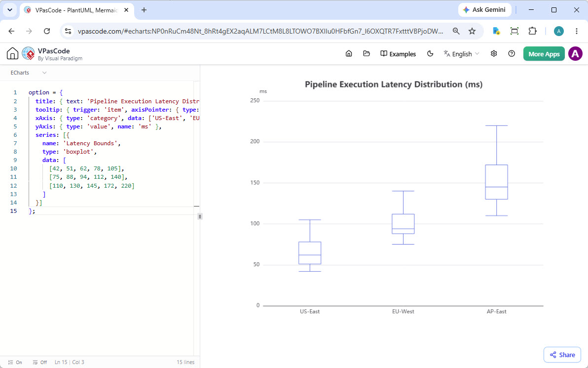588x368 pixels.
Task: Open the VPasCode home icon in the header
Action: click(x=349, y=54)
